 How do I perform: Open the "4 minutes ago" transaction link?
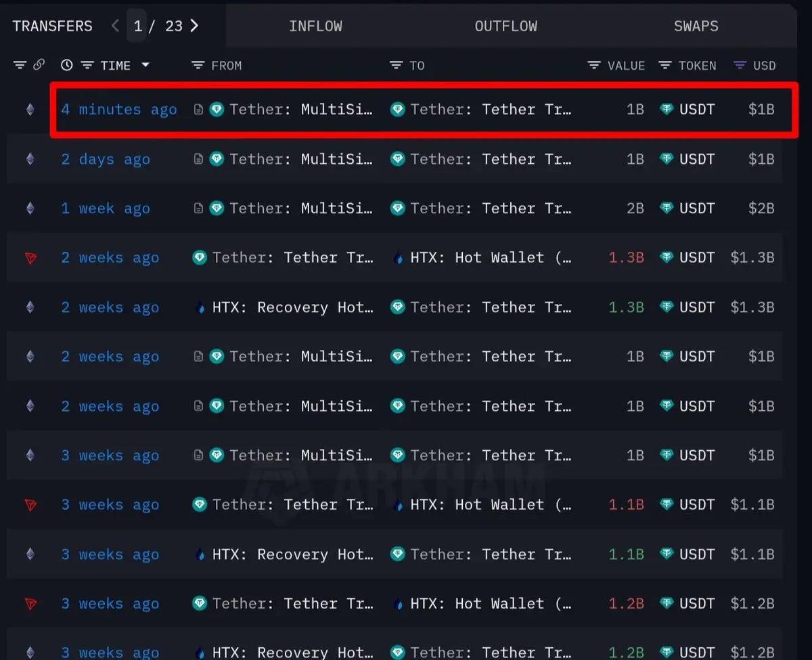pos(119,109)
